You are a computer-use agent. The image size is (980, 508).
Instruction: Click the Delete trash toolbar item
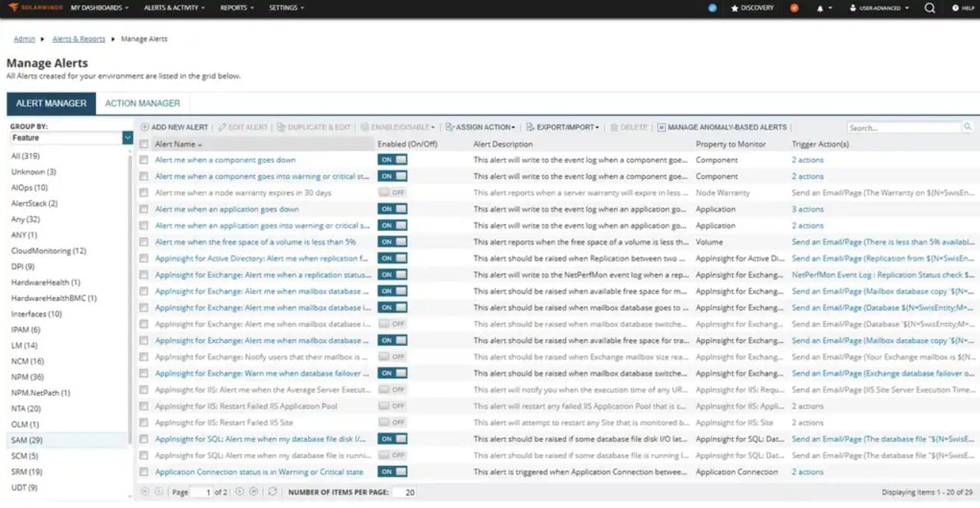click(629, 127)
